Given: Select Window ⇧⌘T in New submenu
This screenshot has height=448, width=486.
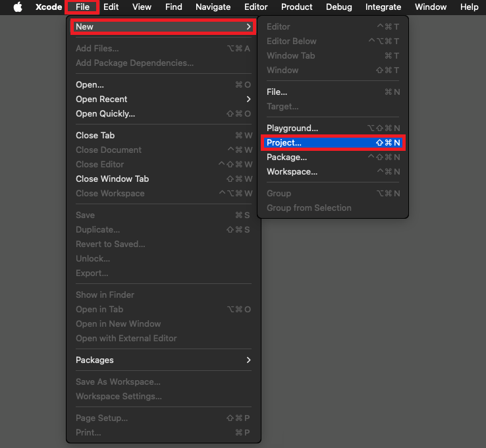Looking at the screenshot, I should click(x=333, y=70).
